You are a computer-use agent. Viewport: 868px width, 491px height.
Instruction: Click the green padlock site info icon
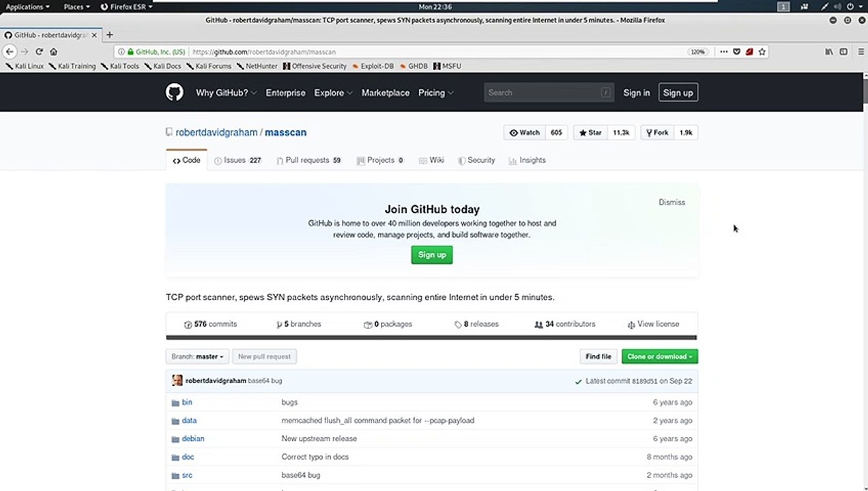pos(129,52)
